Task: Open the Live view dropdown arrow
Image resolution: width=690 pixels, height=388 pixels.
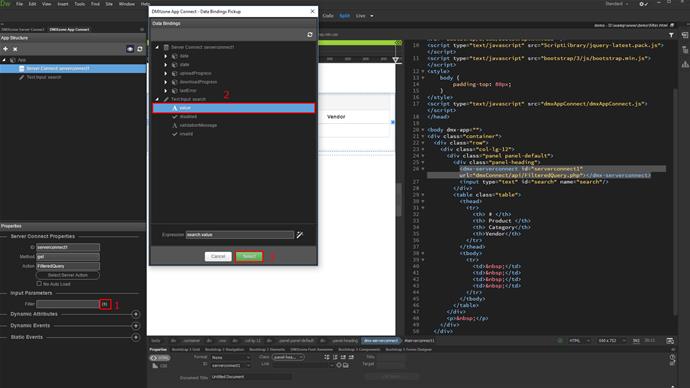Action: [372, 16]
